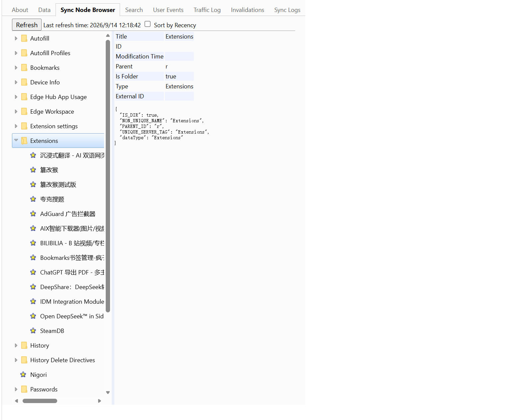The height and width of the screenshot is (420, 509).
Task: Switch to the Invalidations tab
Action: (248, 10)
